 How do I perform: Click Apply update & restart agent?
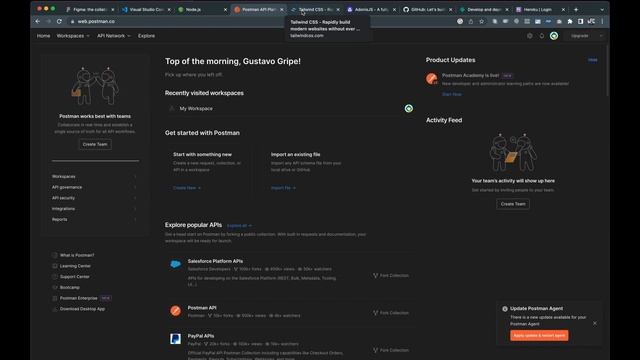tap(539, 336)
